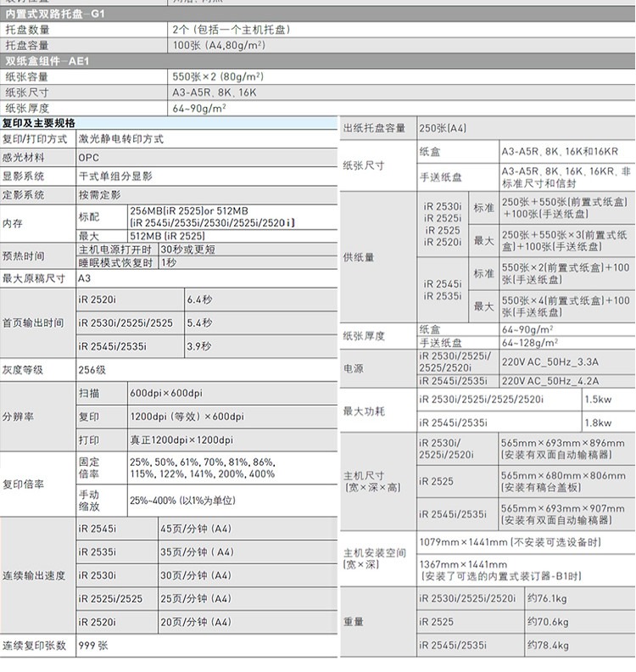Click the '按需定影' fixing system value
The height and width of the screenshot is (672, 636).
tap(99, 195)
